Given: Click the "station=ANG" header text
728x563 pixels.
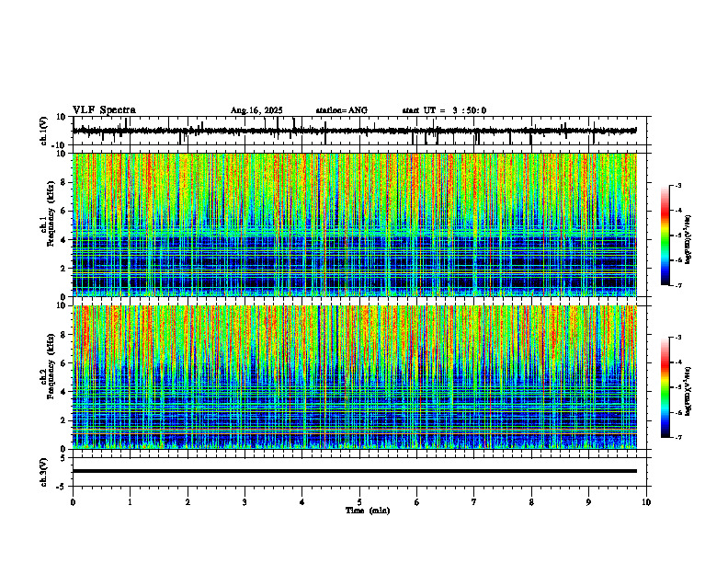Looking at the screenshot, I should 342,110.
